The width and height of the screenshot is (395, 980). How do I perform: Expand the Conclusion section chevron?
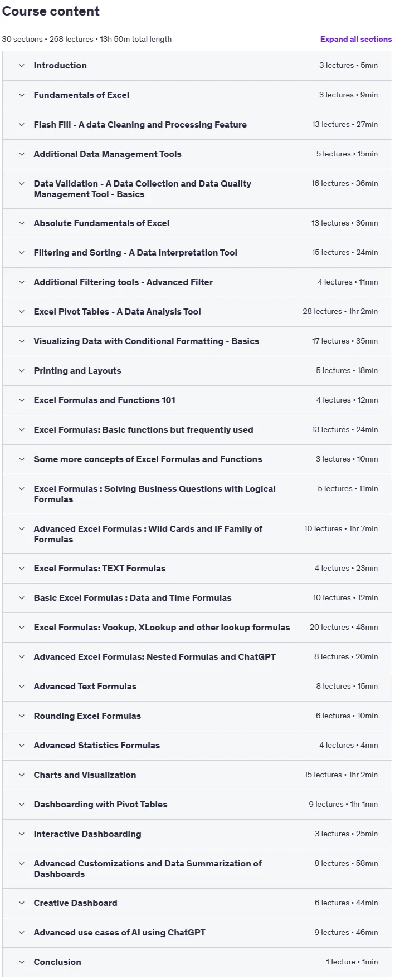point(22,962)
